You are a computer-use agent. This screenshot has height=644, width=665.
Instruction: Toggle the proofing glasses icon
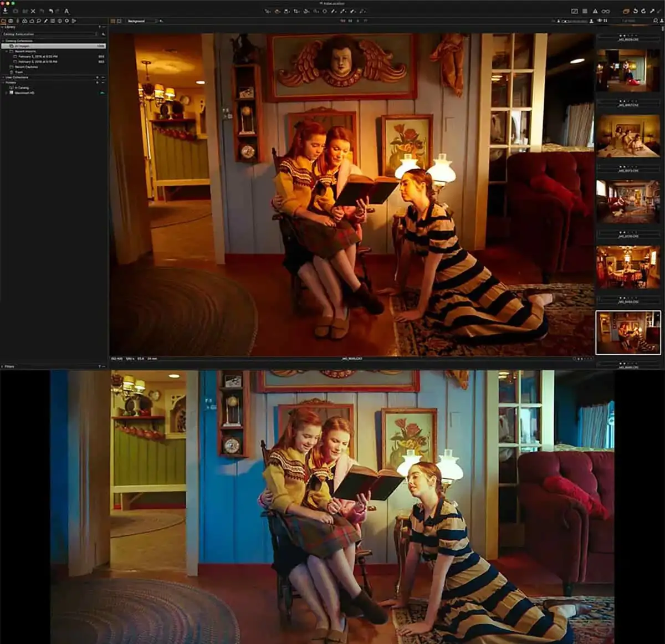(606, 11)
